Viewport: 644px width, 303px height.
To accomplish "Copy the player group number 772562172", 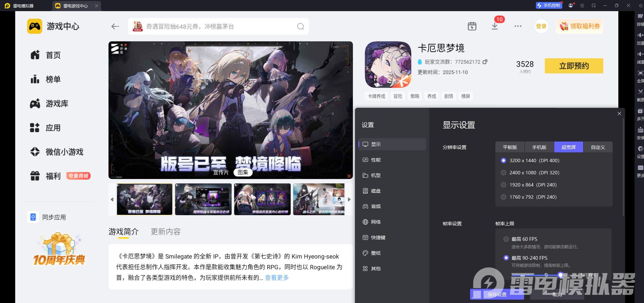I will pyautogui.click(x=485, y=62).
